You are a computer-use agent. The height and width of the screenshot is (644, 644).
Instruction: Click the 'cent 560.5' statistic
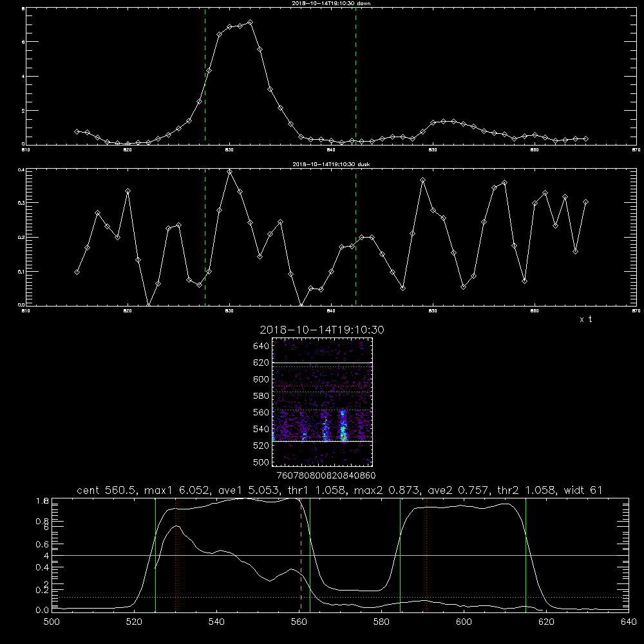pos(107,490)
